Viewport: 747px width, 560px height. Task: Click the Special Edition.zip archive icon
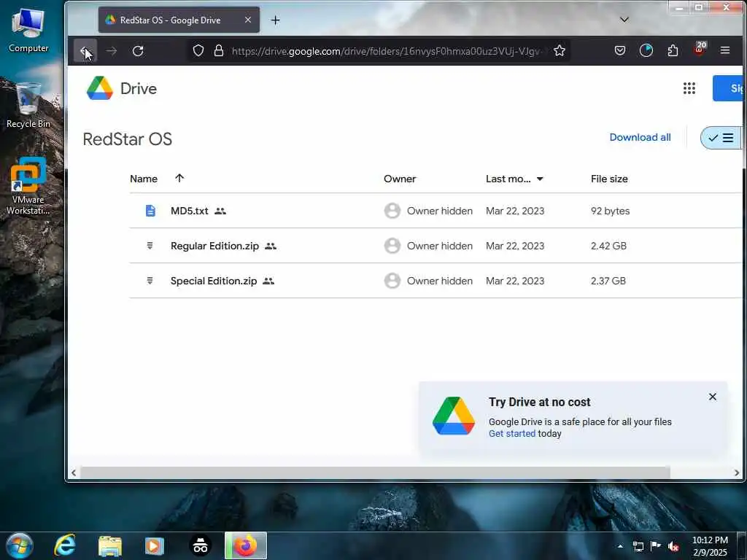(x=150, y=281)
